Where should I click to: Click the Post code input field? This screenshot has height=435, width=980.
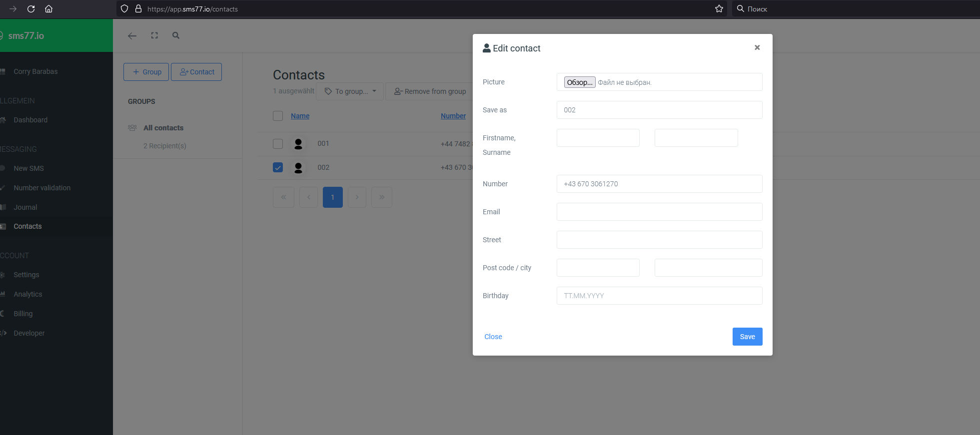pyautogui.click(x=598, y=268)
